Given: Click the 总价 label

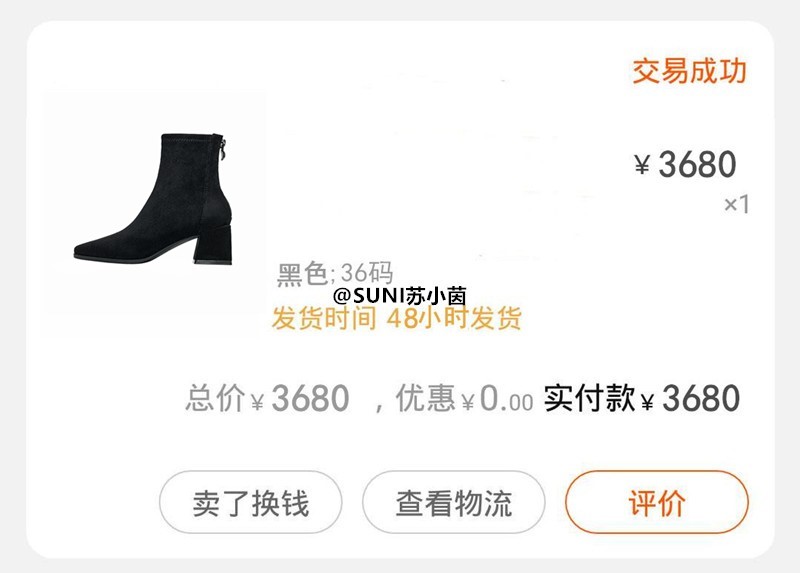Looking at the screenshot, I should click(x=215, y=398).
